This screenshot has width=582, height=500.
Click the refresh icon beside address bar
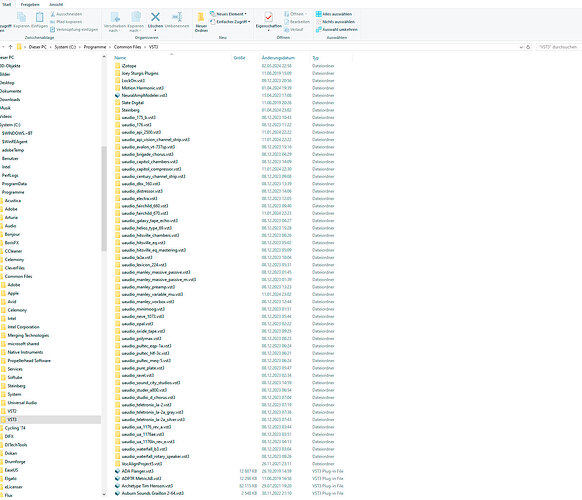point(528,47)
